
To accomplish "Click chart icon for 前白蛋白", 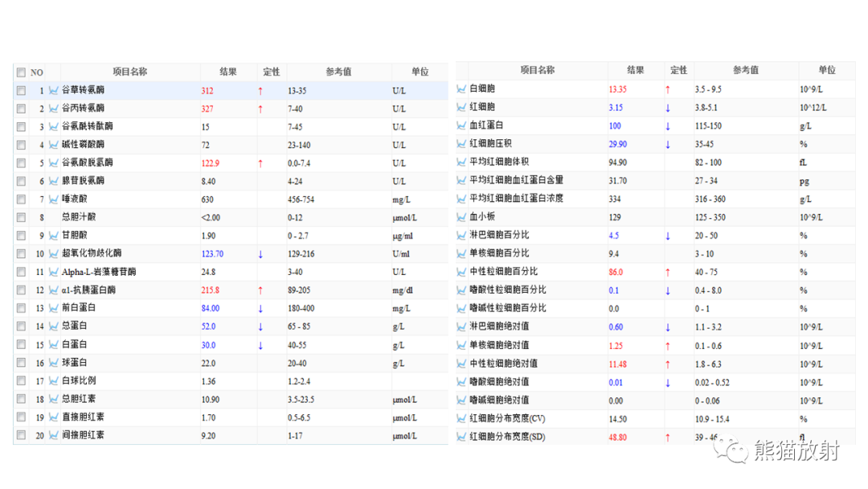I will click(53, 308).
